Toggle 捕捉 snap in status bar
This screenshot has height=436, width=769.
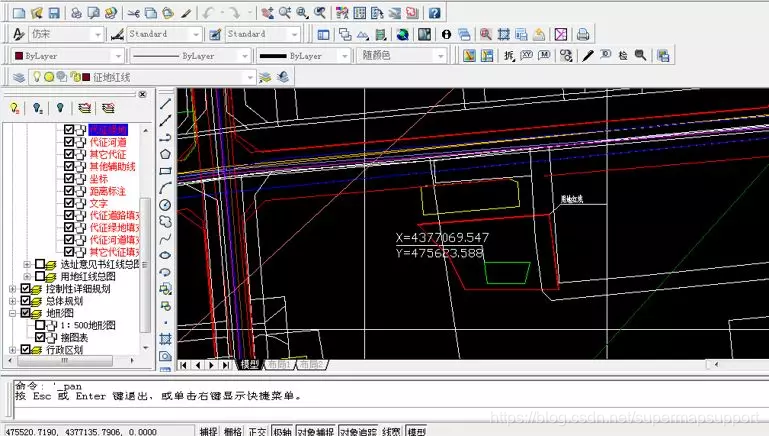(x=208, y=431)
